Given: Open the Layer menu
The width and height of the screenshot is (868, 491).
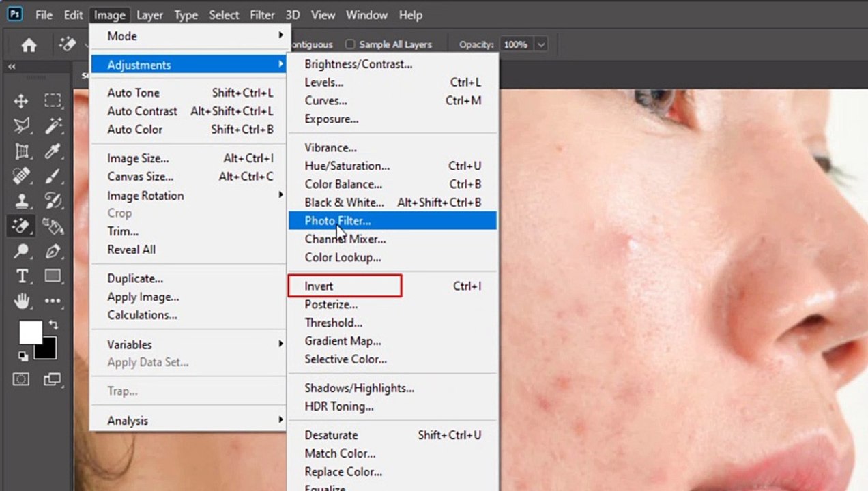Looking at the screenshot, I should click(149, 15).
